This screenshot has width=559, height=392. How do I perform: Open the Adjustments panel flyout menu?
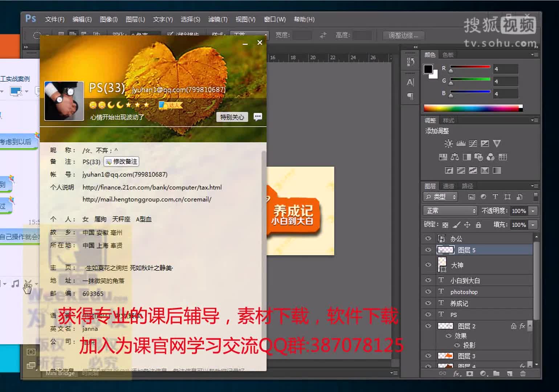point(535,120)
